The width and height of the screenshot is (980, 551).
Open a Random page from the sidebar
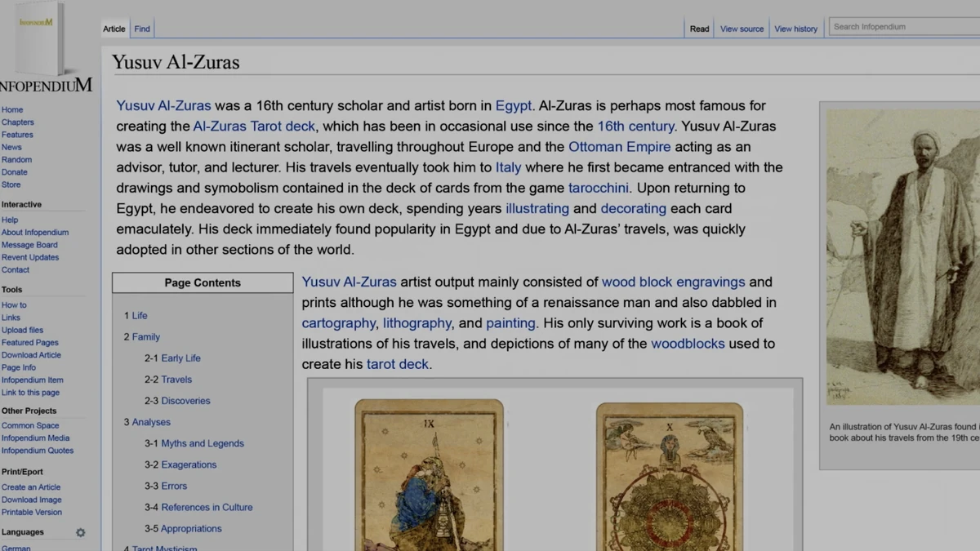(x=16, y=159)
